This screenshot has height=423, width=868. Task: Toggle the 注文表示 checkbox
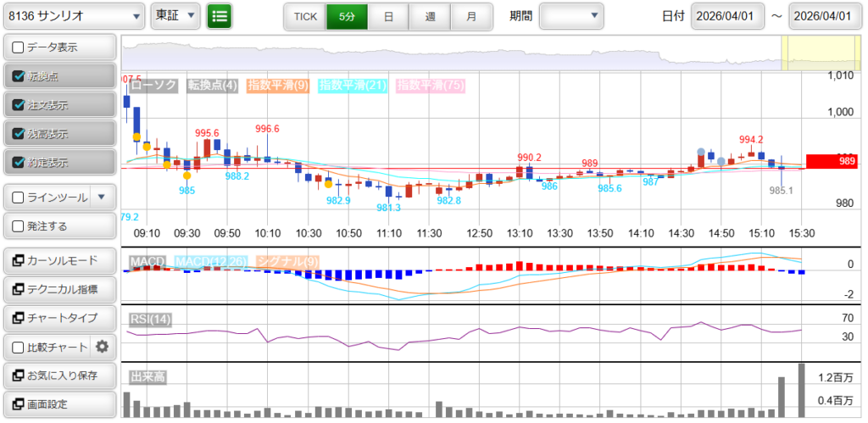(19, 105)
